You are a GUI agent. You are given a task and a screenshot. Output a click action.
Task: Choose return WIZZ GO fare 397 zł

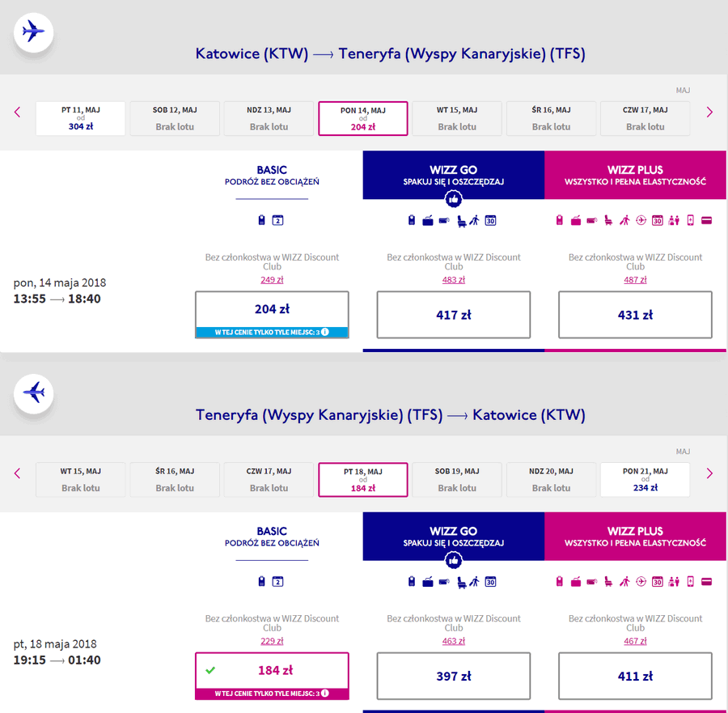(454, 676)
